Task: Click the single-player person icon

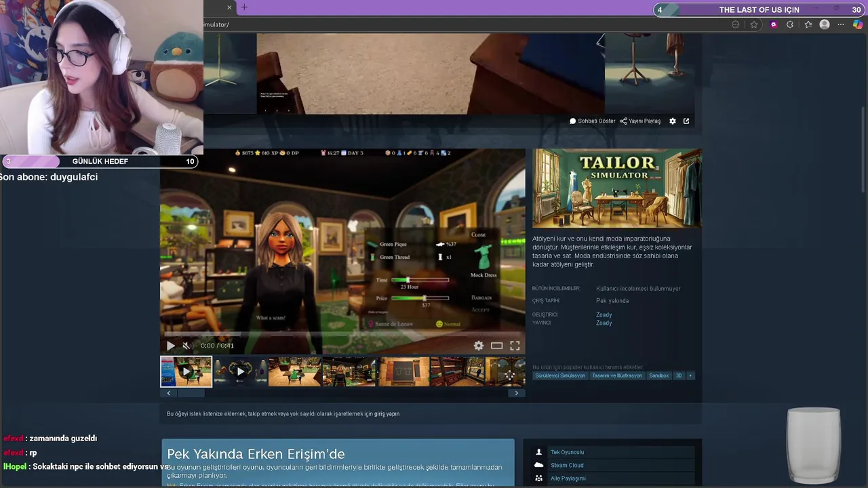Action: point(538,452)
